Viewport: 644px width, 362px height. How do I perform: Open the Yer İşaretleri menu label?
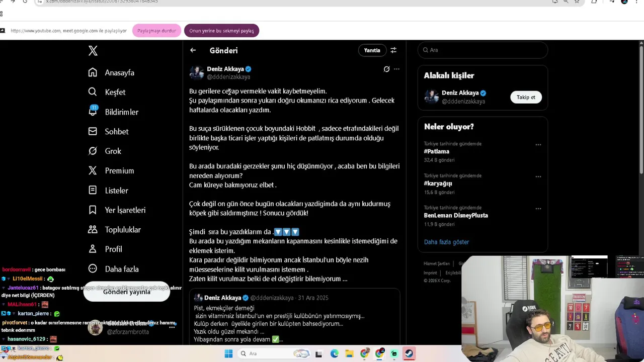click(125, 210)
